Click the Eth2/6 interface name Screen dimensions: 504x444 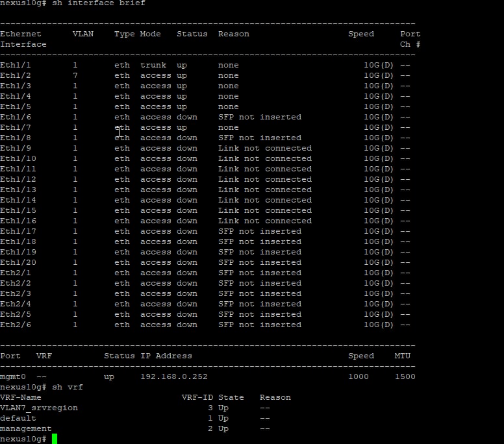[16, 325]
